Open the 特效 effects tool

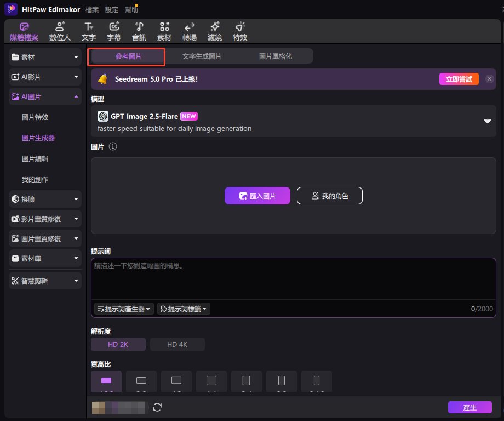tap(240, 32)
